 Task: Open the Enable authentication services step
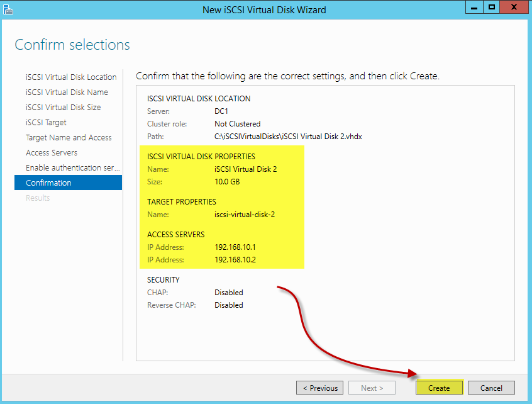click(x=72, y=168)
